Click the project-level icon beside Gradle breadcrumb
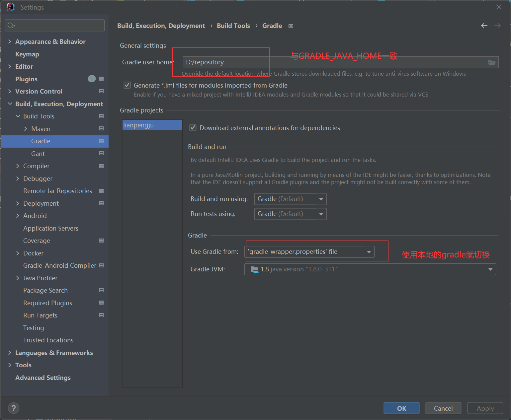 [291, 26]
